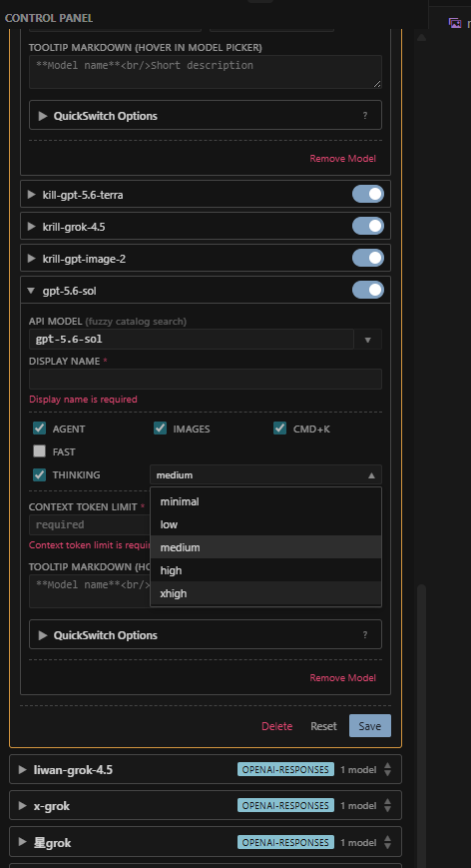Click Remove Model under gpt-5.6-sol
This screenshot has width=471, height=868.
click(x=342, y=677)
